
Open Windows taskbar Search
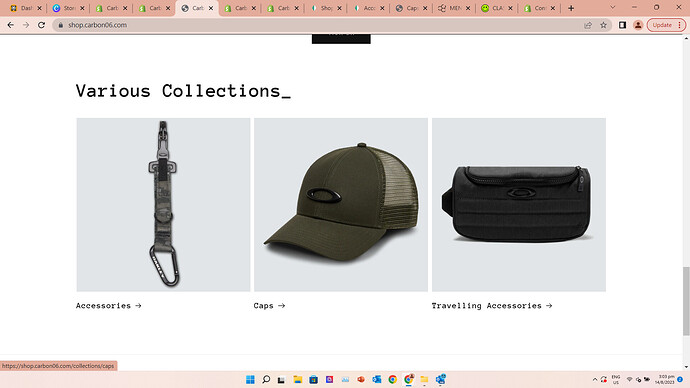pyautogui.click(x=266, y=379)
